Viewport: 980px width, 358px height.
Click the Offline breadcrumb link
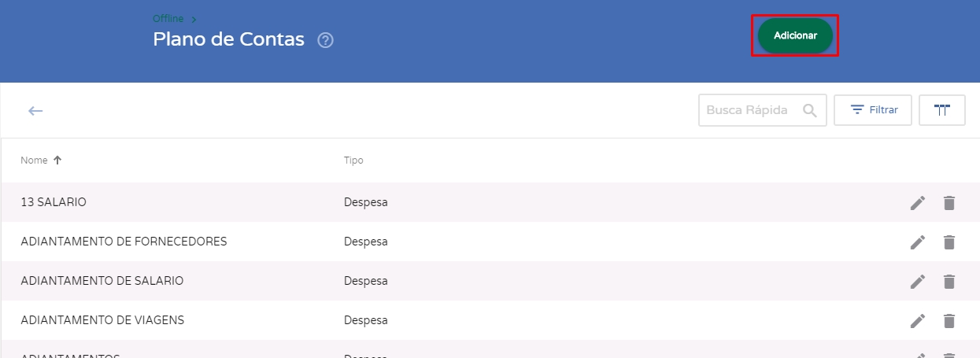pos(168,18)
